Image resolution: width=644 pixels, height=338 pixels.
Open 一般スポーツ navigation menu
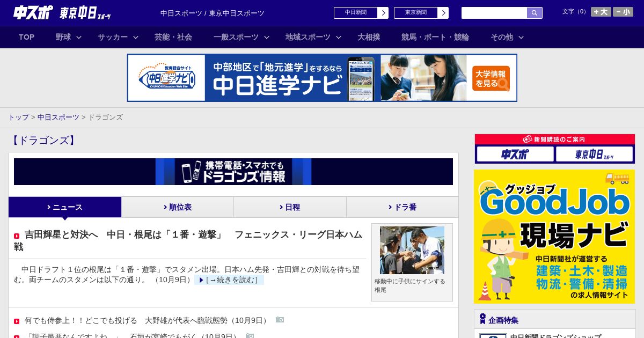[x=236, y=37]
